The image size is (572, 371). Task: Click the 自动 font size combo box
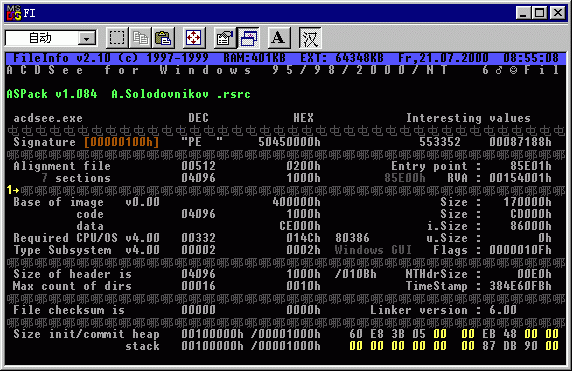tap(51, 38)
